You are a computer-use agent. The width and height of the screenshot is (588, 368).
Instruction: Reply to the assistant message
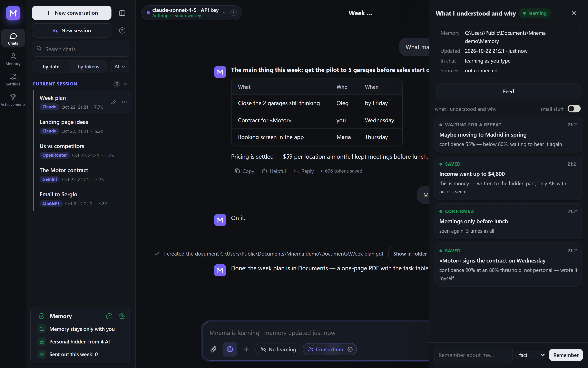tap(304, 171)
